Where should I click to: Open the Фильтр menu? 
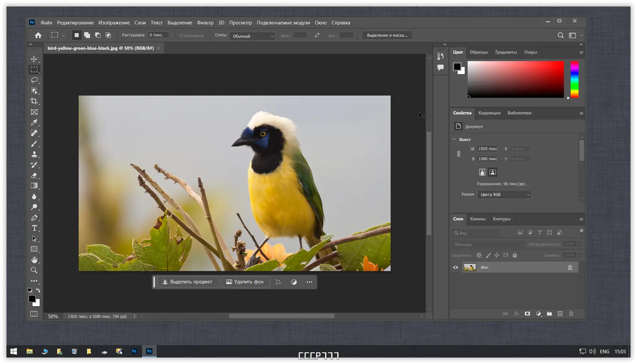coord(205,23)
